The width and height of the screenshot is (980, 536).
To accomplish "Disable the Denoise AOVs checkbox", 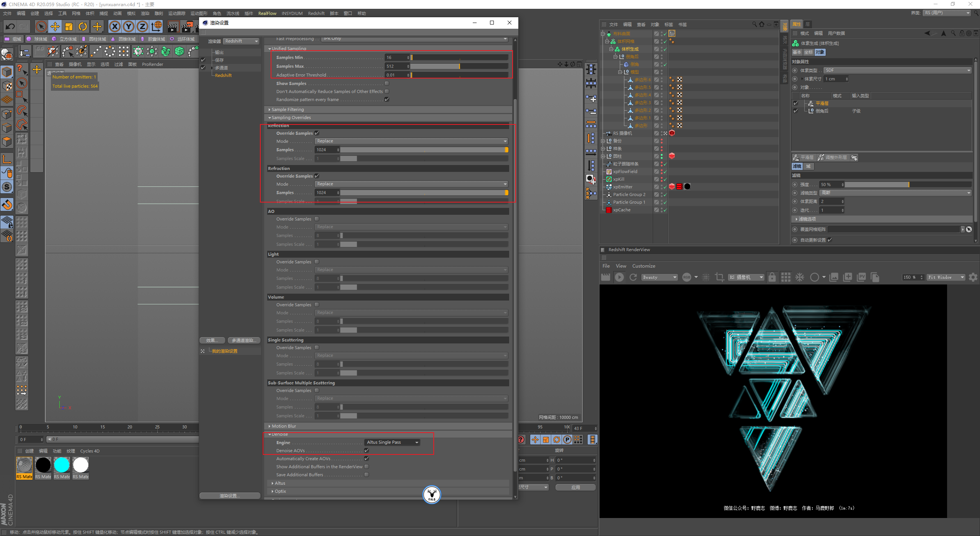I will pyautogui.click(x=366, y=451).
